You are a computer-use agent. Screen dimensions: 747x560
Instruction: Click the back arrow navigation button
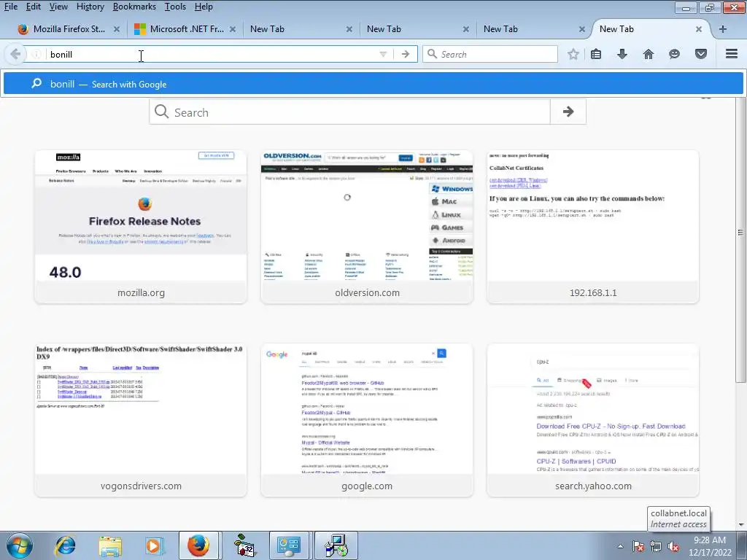coord(15,54)
